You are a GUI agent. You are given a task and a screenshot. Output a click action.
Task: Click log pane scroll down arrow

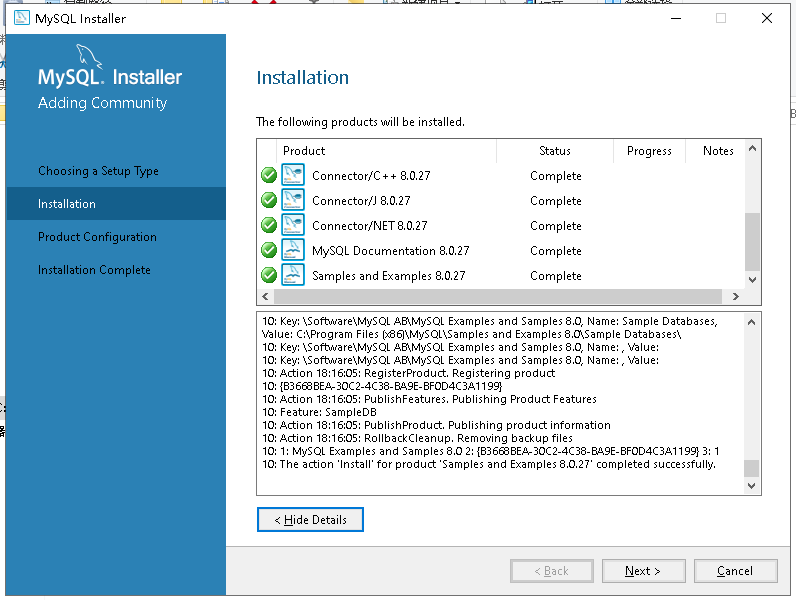[x=751, y=486]
